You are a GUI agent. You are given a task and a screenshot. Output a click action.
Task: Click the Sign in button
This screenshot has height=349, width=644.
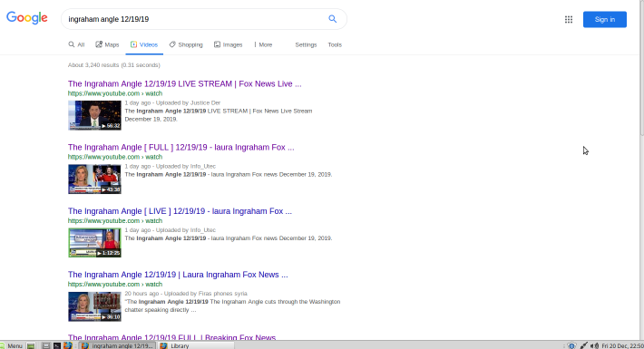coord(605,19)
